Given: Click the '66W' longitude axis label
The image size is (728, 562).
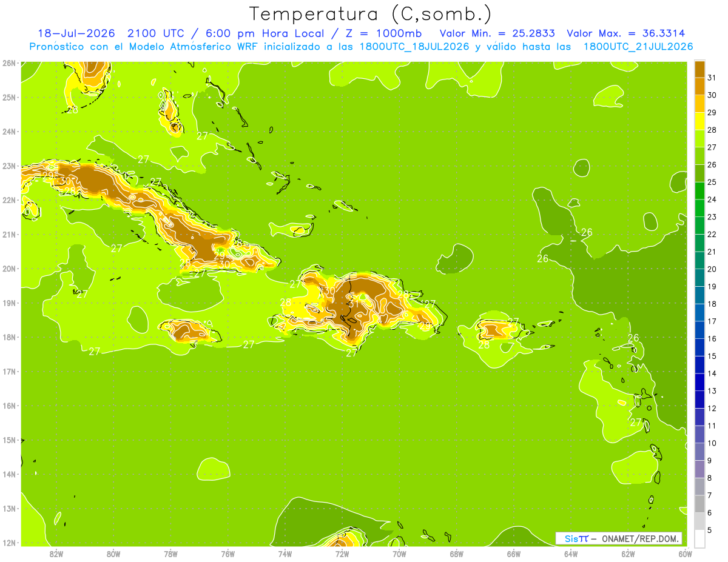Looking at the screenshot, I should point(514,554).
